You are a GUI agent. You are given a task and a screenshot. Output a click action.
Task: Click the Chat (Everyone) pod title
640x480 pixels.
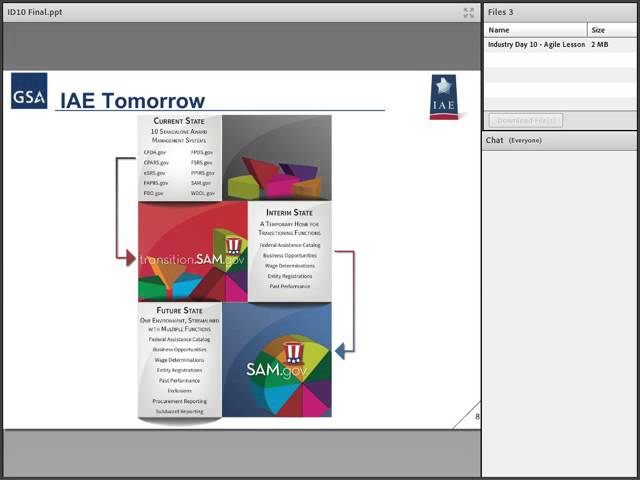click(x=513, y=140)
